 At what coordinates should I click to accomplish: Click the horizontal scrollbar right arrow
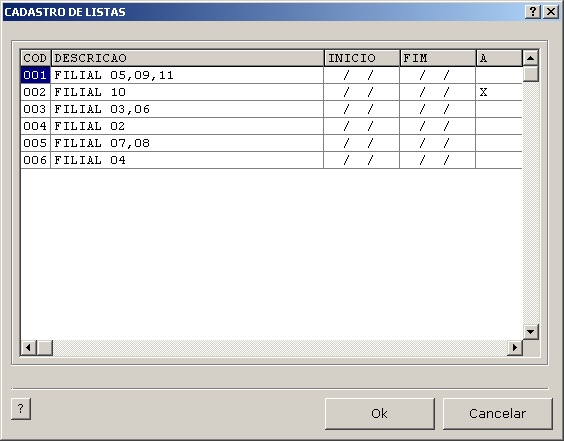tap(515, 347)
